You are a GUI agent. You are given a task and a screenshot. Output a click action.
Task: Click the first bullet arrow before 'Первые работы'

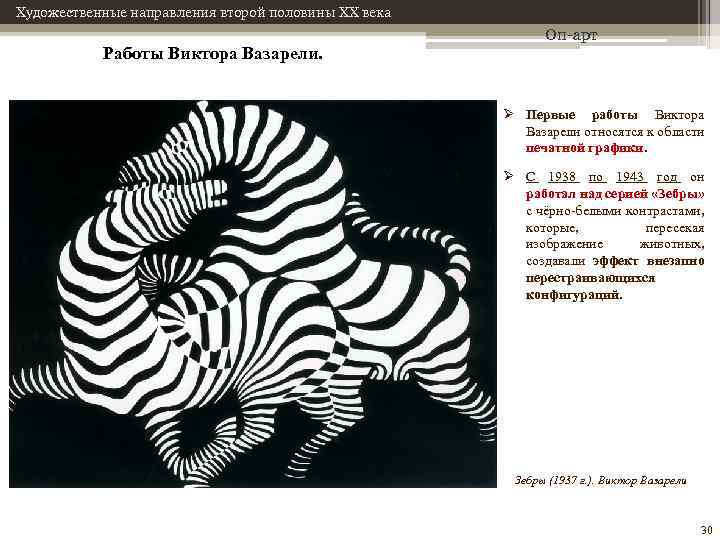coord(509,113)
